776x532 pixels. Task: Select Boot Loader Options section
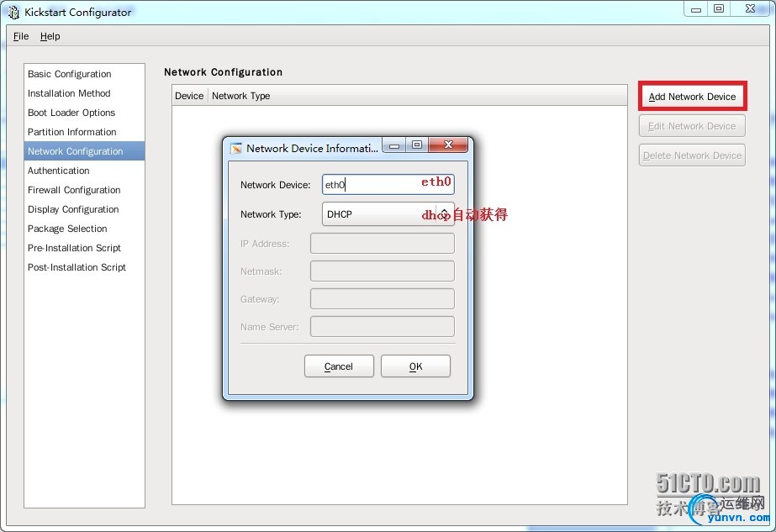click(84, 113)
